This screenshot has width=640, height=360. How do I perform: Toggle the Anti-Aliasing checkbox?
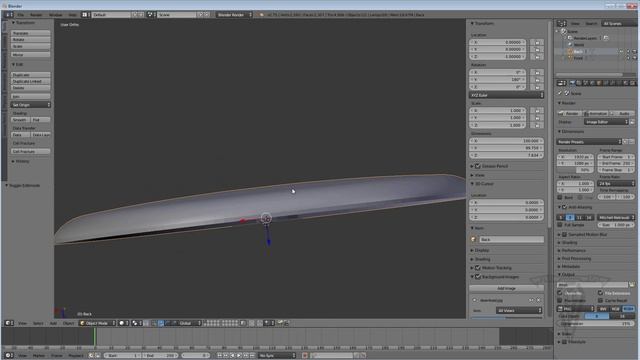tap(564, 207)
